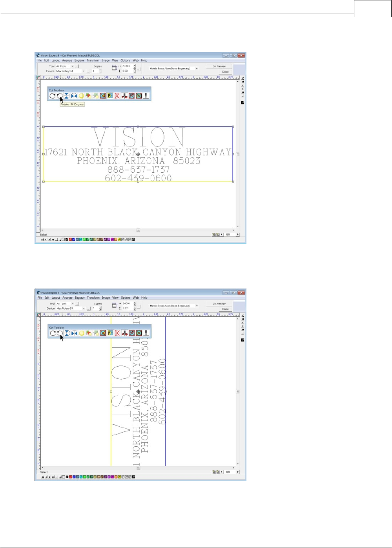Click ellipsis button beside Tool dropdown, upper window
This screenshot has height=548, width=392.
(x=77, y=66)
